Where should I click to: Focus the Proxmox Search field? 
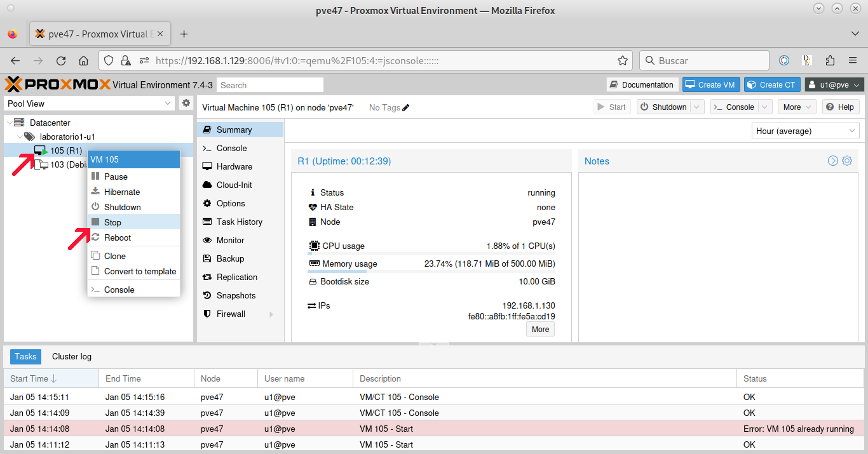tap(270, 85)
